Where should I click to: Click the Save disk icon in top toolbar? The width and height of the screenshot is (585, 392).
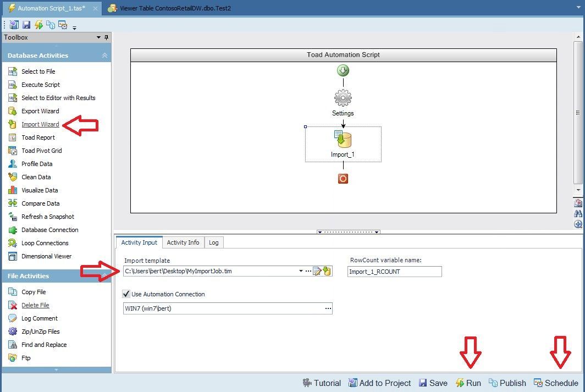[26, 25]
